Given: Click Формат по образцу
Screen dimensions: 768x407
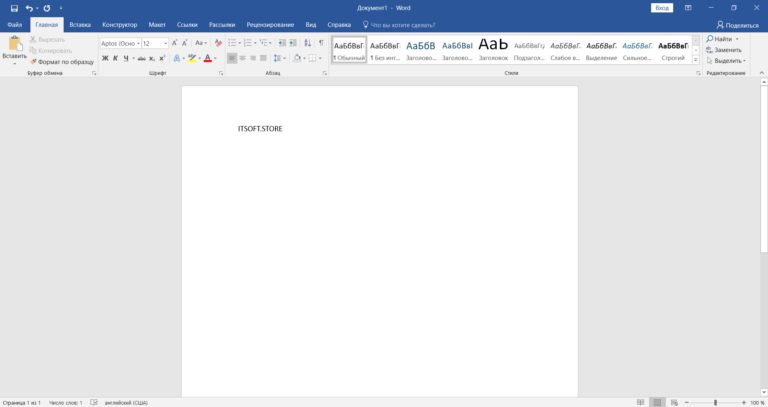Looking at the screenshot, I should pyautogui.click(x=62, y=62).
